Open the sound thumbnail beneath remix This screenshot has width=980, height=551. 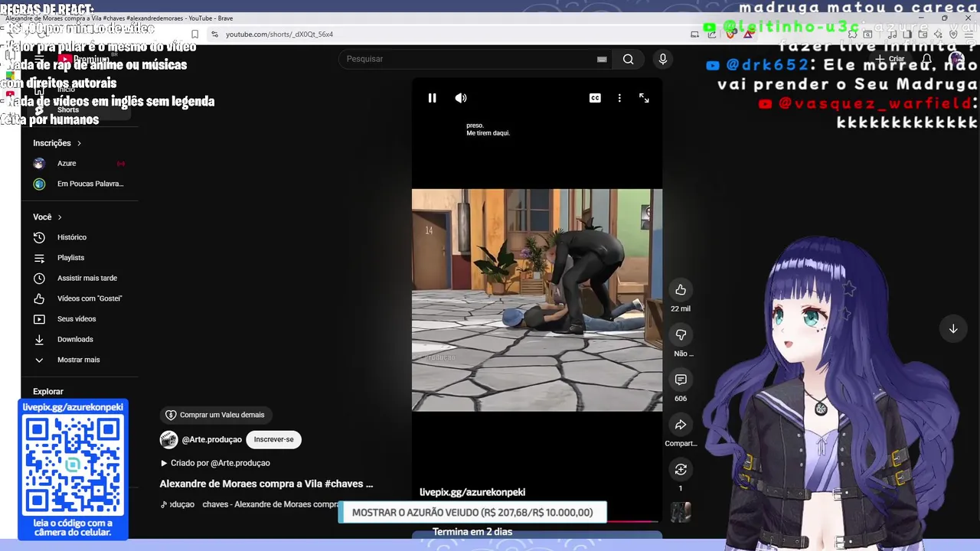pos(681,512)
